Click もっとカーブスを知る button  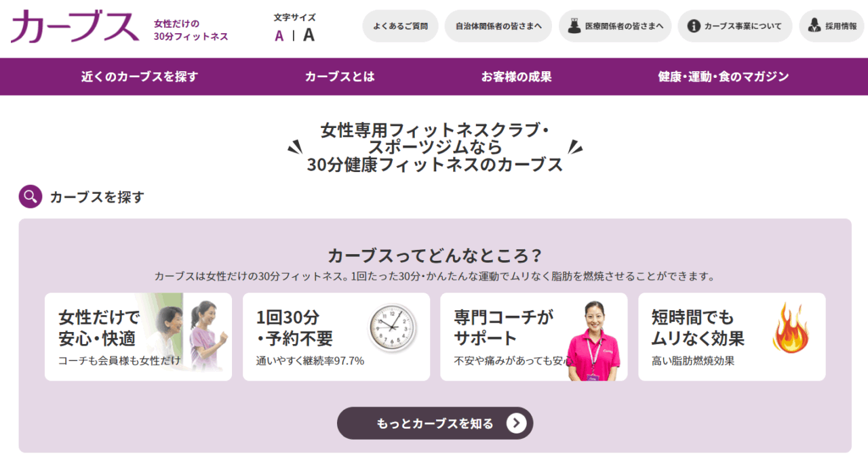pyautogui.click(x=435, y=423)
